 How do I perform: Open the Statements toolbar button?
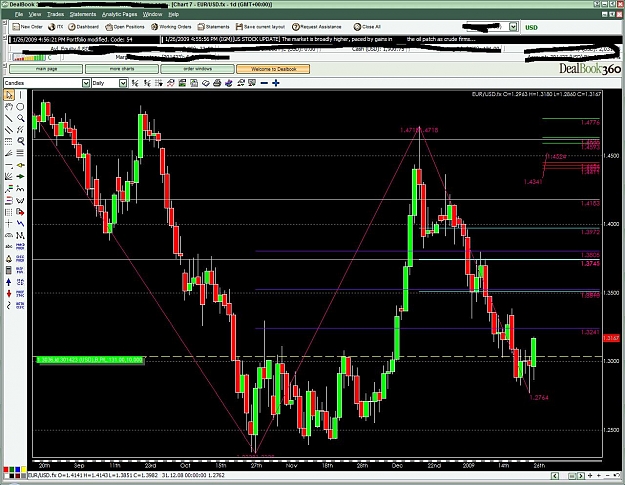coord(214,27)
